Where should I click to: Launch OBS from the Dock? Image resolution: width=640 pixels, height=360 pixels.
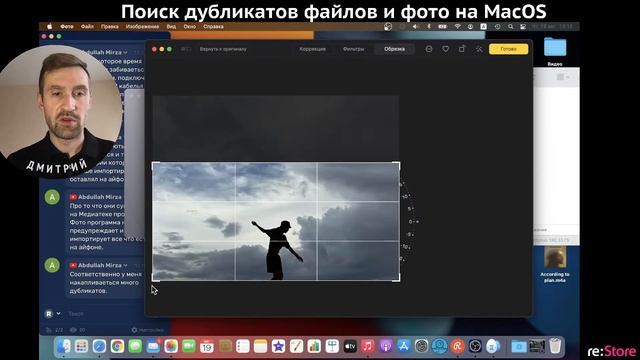475,347
